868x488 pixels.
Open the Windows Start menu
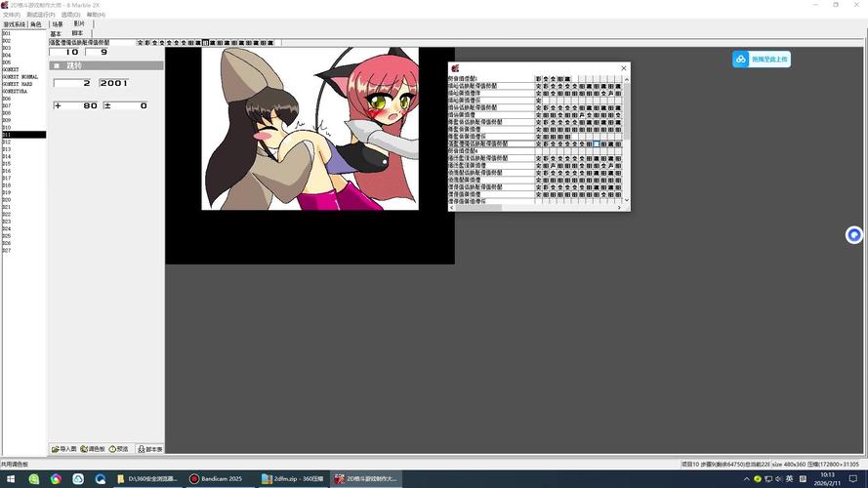11,478
